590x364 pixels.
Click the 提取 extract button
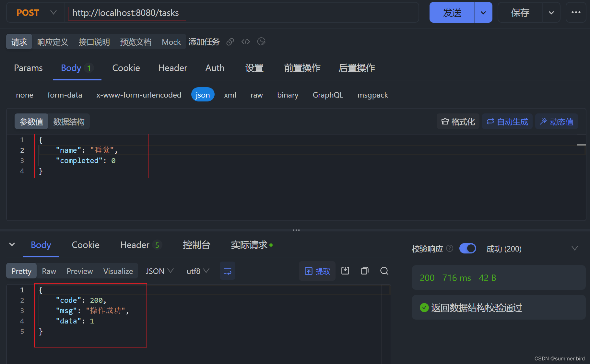tap(317, 271)
